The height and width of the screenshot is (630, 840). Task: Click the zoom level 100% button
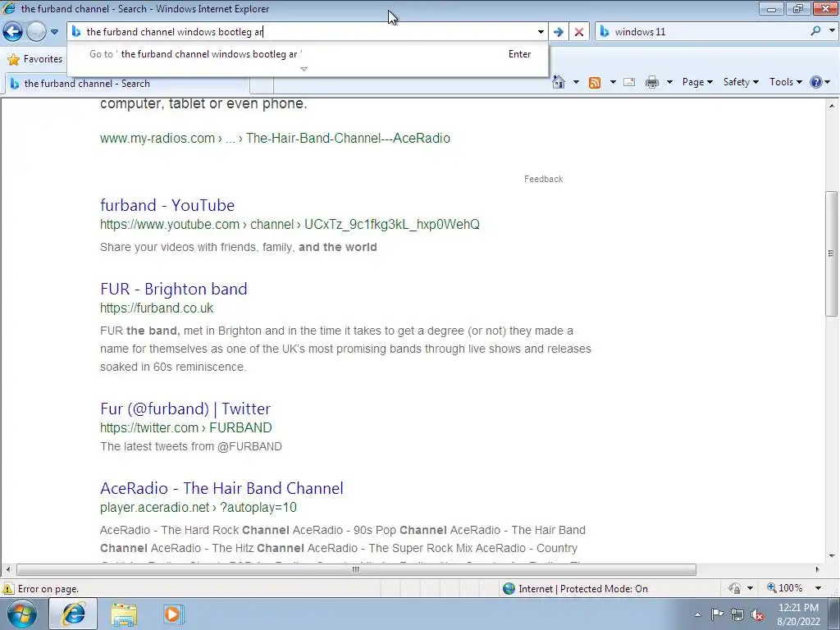[785, 588]
